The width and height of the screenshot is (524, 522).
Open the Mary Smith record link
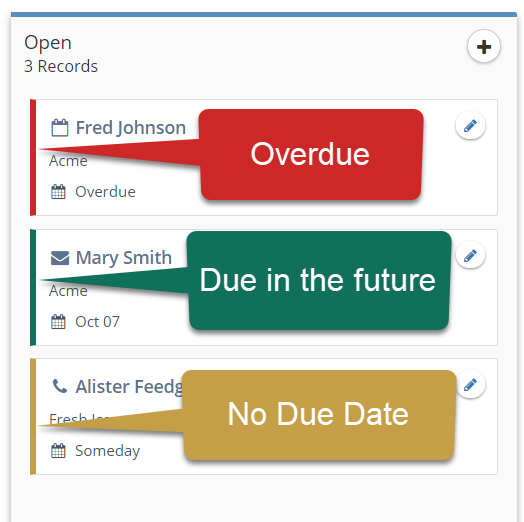tap(124, 258)
